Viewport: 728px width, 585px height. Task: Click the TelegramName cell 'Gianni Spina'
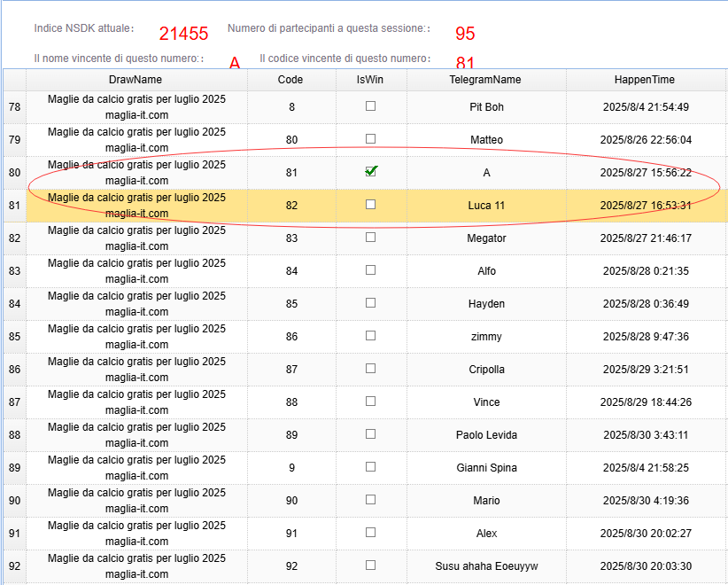tap(486, 467)
